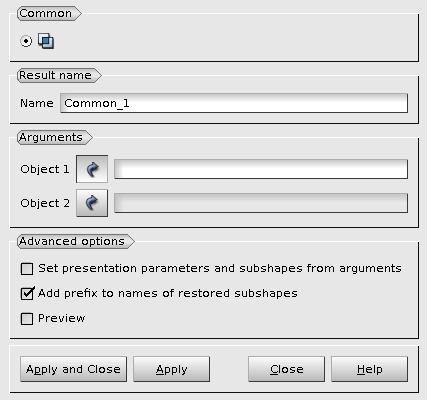This screenshot has width=427, height=400.
Task: Click the Apply button
Action: (171, 369)
